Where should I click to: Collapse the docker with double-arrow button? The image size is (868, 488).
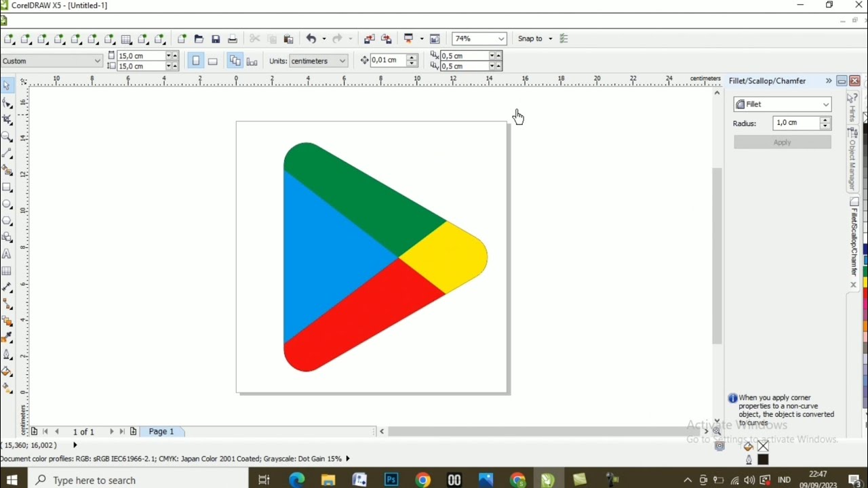pos(829,81)
